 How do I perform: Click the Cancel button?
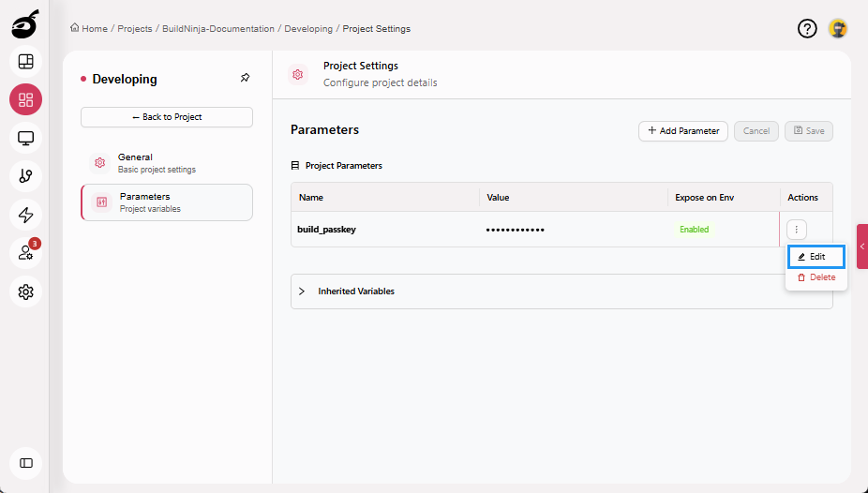click(756, 131)
